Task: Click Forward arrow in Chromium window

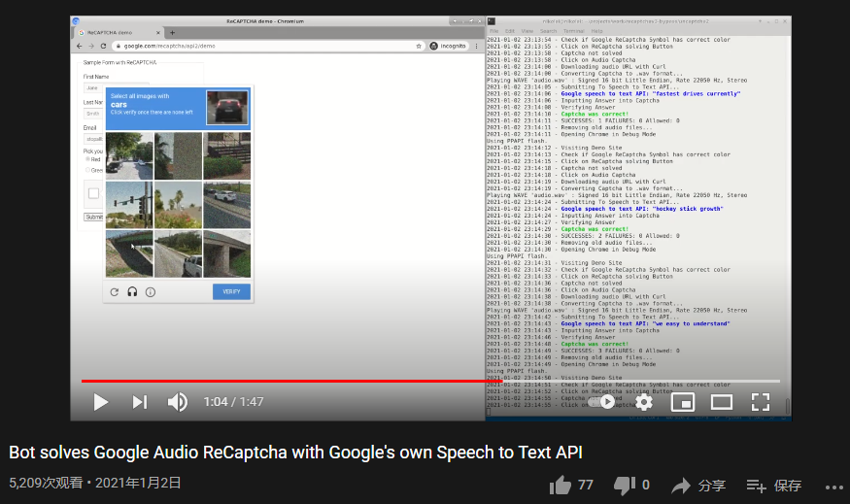Action: (x=91, y=46)
